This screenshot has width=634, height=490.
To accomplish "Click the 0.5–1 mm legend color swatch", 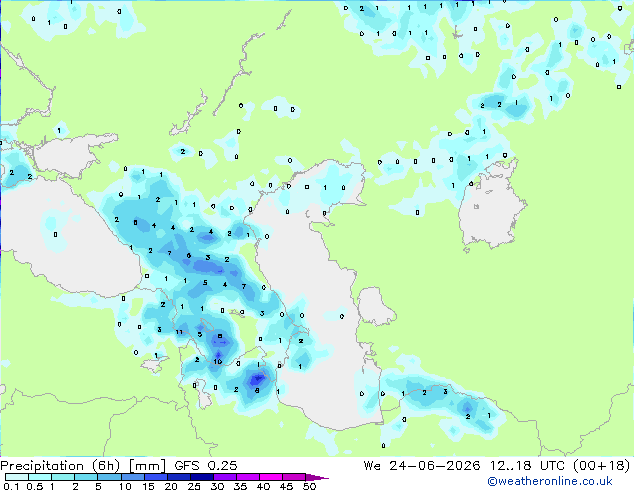I will click(x=40, y=477).
